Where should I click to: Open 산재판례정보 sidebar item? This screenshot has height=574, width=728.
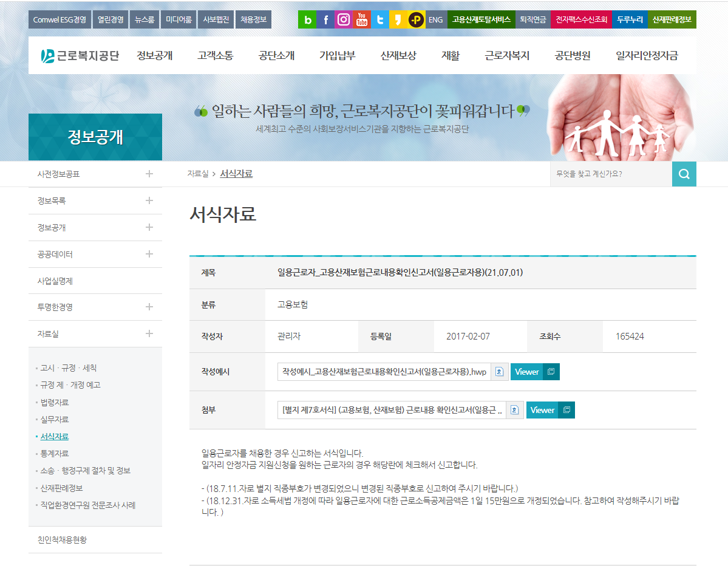click(61, 488)
